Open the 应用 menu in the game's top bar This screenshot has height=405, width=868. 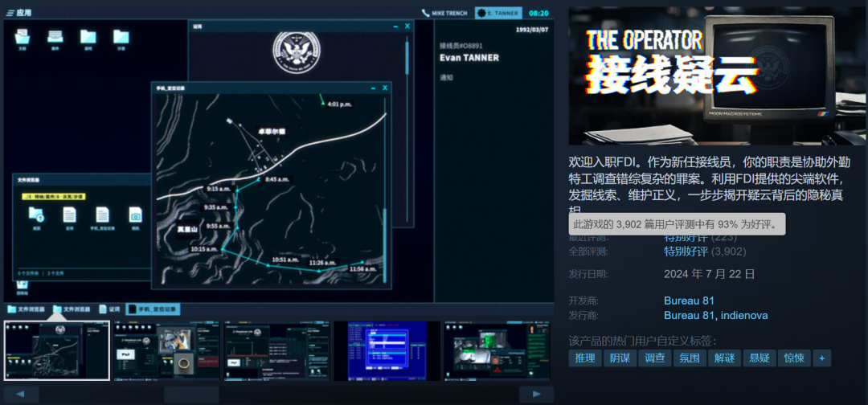pos(18,13)
